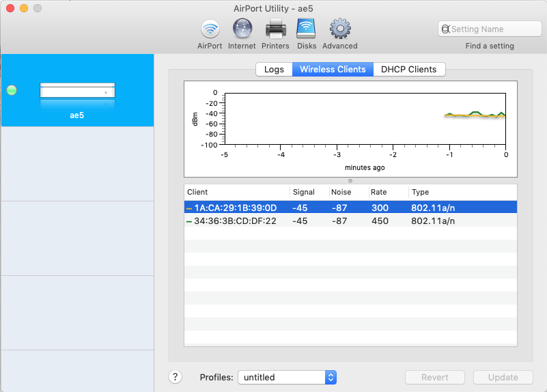547x392 pixels.
Task: Click the magnifier icon in search field
Action: coord(445,29)
